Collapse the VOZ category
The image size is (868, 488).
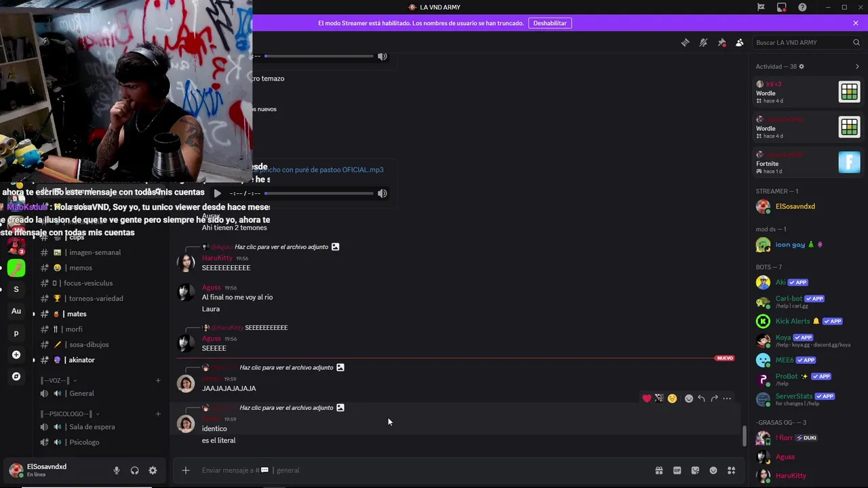tap(59, 381)
